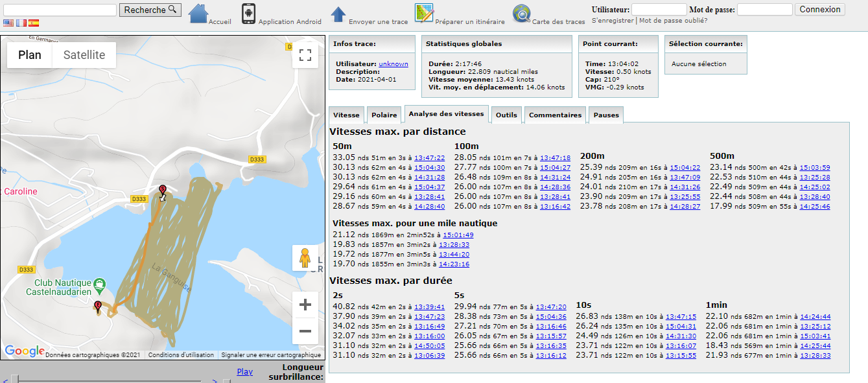Screen dimensions: 868x383
Task: Click the upload arrow for Envoyer une trace
Action: 338,14
